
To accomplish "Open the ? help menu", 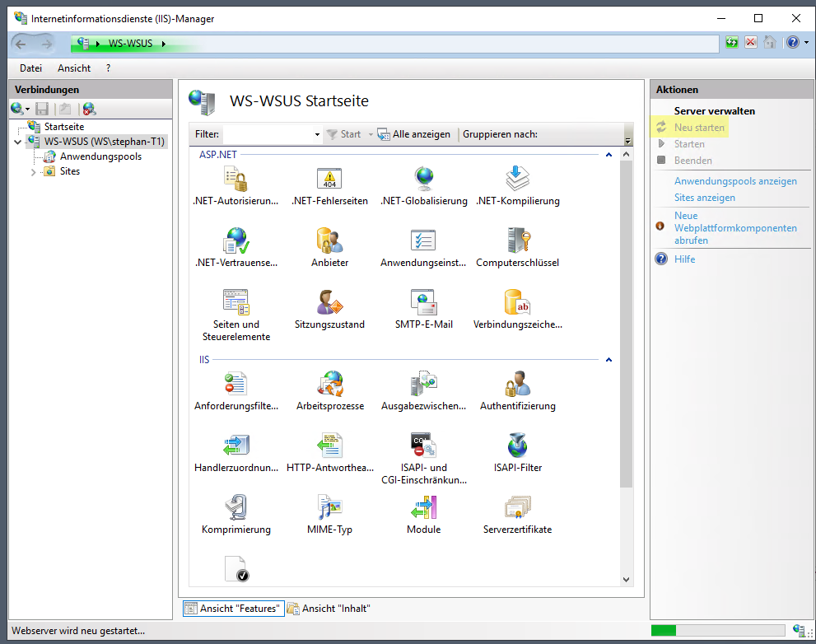I will pos(108,68).
